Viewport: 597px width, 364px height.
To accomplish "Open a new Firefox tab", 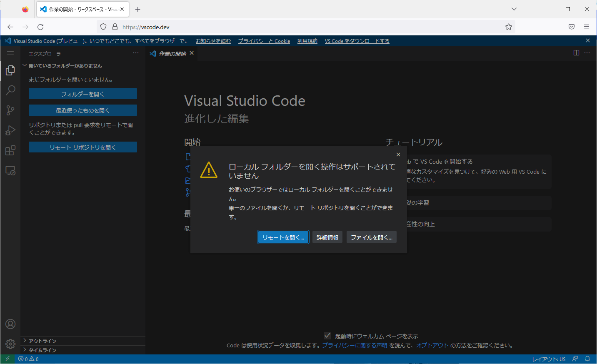I will coord(138,9).
